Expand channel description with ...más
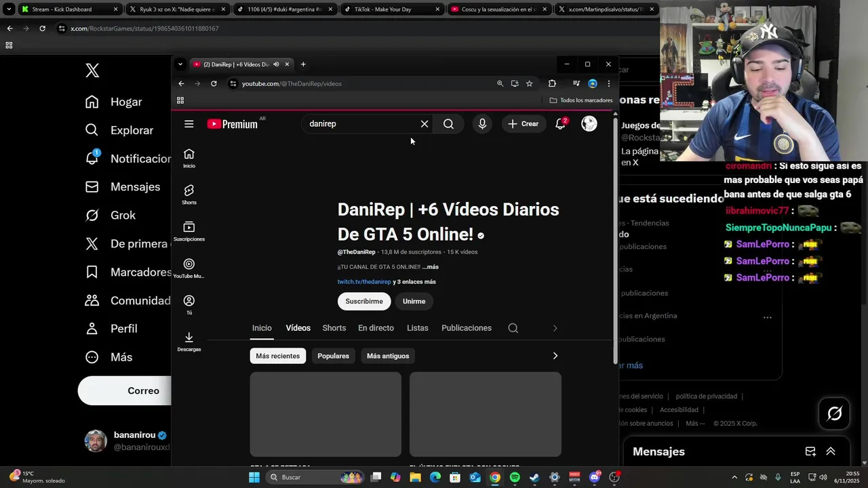The image size is (868, 488). [x=431, y=267]
